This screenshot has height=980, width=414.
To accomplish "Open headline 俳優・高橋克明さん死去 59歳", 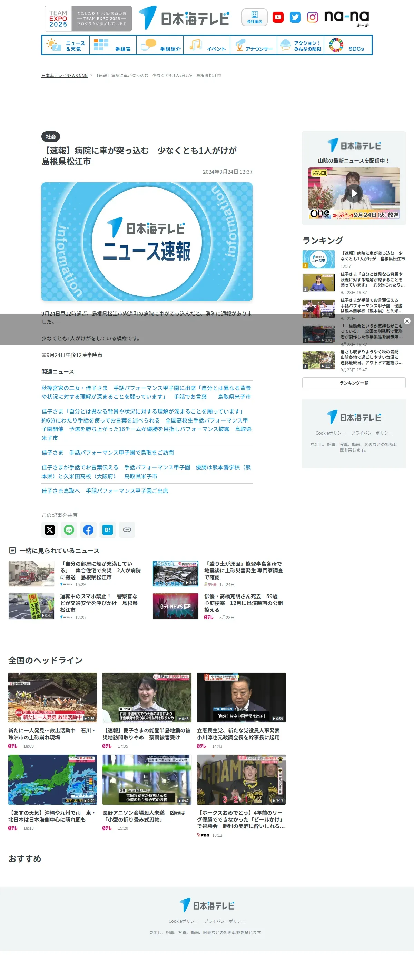I will click(x=244, y=603).
